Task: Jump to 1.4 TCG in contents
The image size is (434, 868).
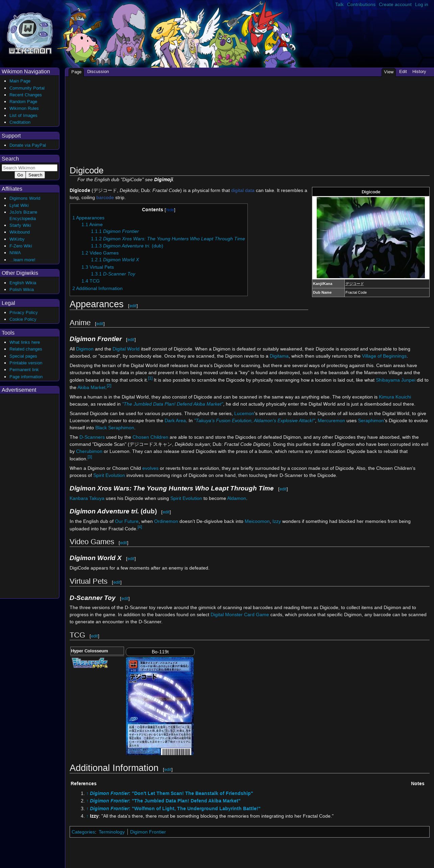Action: pos(91,281)
